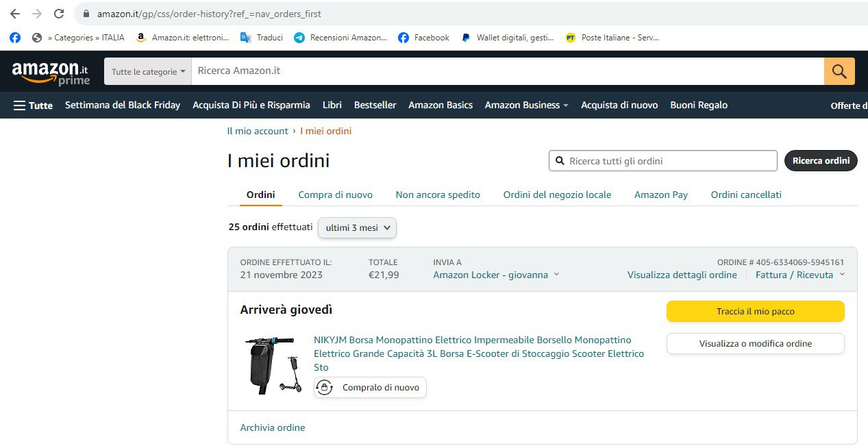Open Wallet digitali PayPal bookmark

click(508, 38)
